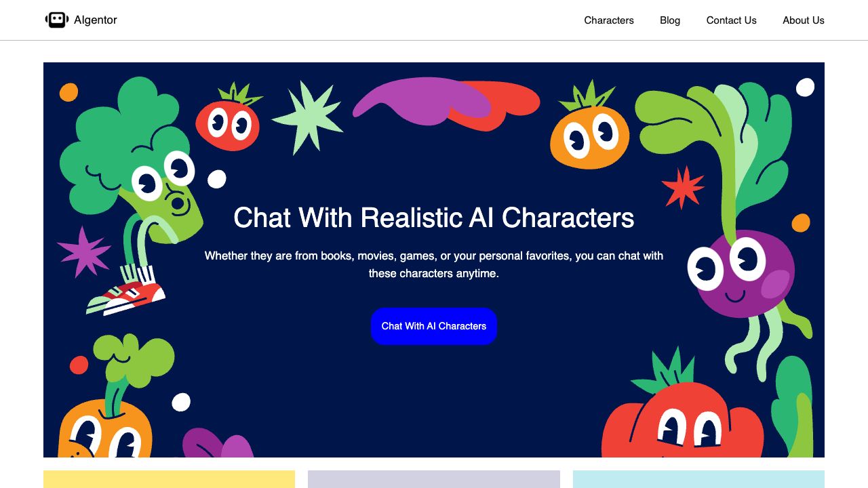Select the purple spiky star shape
The height and width of the screenshot is (488, 868).
point(83,251)
